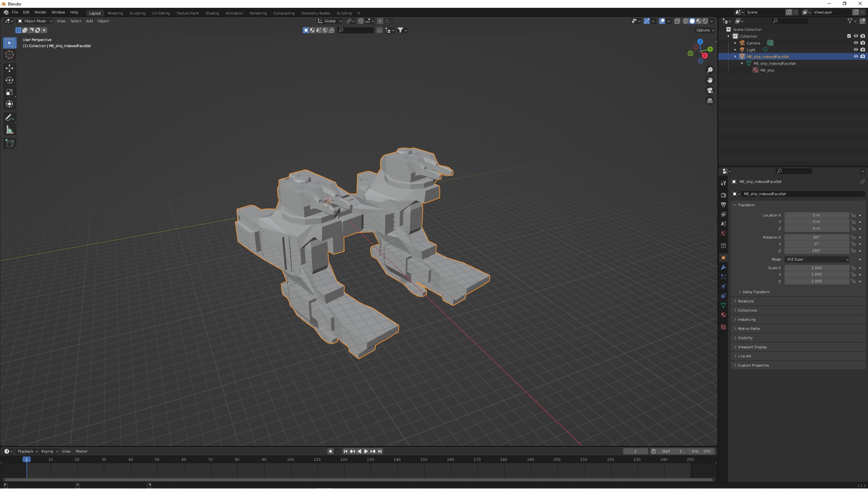Open viewport Options button

[x=705, y=30]
